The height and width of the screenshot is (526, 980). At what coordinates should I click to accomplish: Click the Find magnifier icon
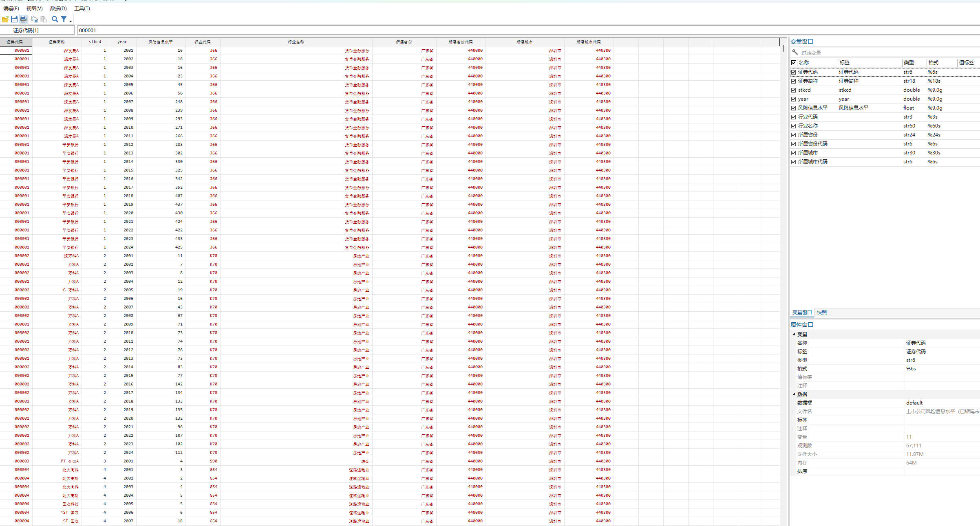(55, 19)
